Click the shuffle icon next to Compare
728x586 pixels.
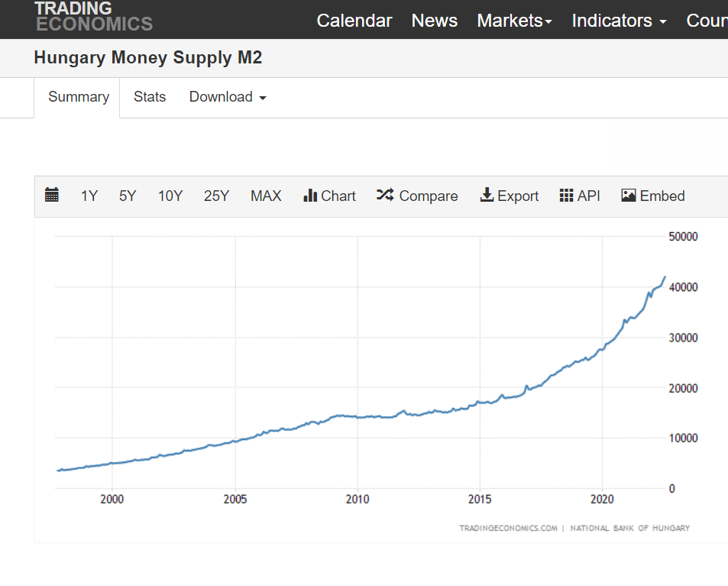pos(385,196)
